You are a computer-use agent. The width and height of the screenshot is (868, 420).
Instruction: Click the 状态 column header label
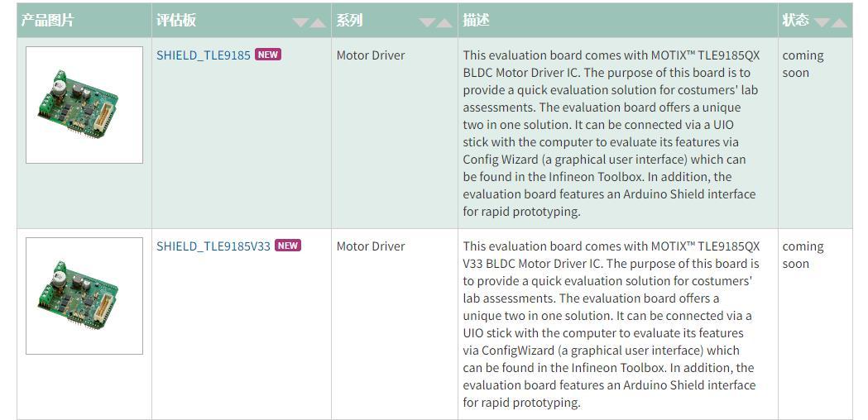coord(795,20)
